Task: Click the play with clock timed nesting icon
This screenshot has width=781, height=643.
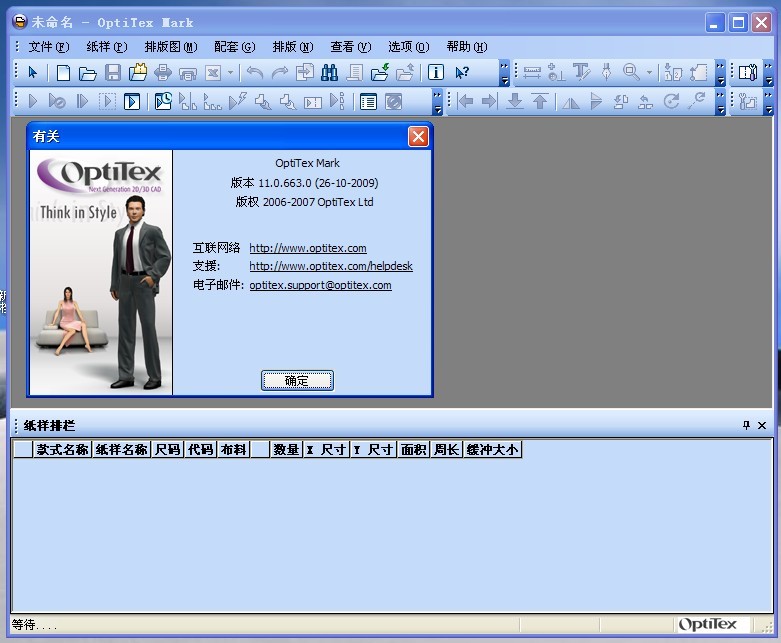Action: 163,101
